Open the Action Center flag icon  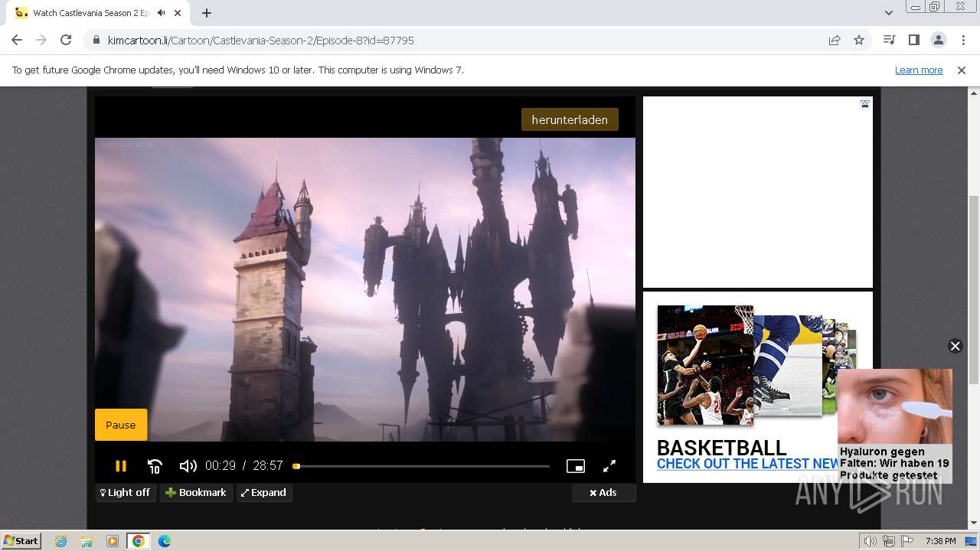[x=906, y=541]
